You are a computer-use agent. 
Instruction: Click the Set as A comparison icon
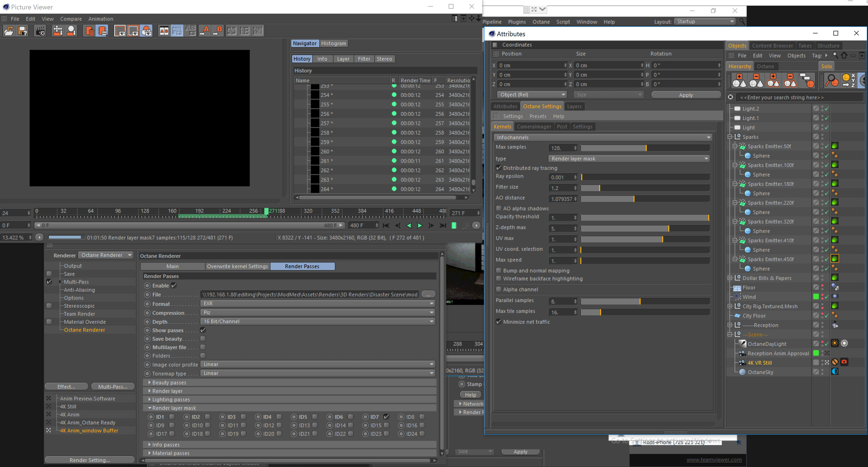coord(205,31)
